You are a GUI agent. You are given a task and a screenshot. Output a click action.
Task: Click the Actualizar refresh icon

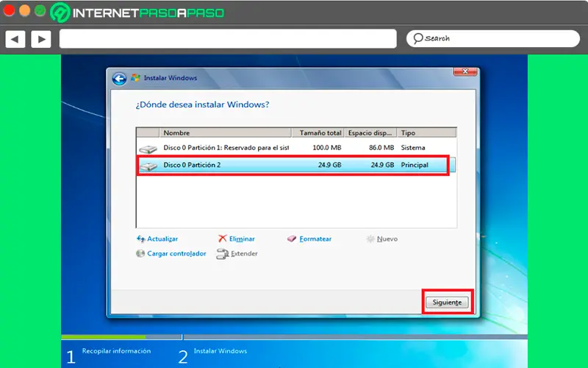(140, 238)
